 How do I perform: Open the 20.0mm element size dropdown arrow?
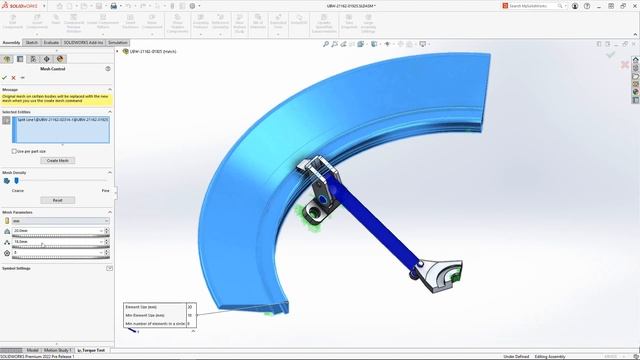click(101, 231)
